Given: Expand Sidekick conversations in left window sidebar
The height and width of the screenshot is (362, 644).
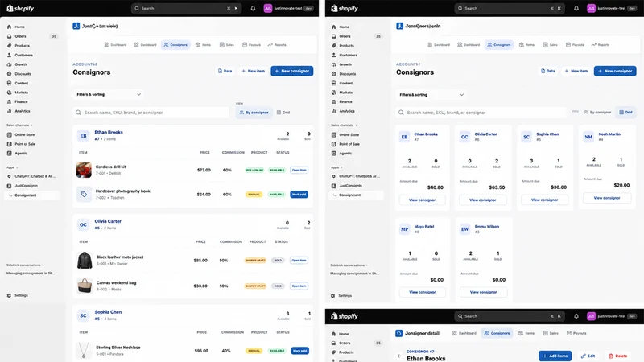Looking at the screenshot, I should [x=25, y=265].
